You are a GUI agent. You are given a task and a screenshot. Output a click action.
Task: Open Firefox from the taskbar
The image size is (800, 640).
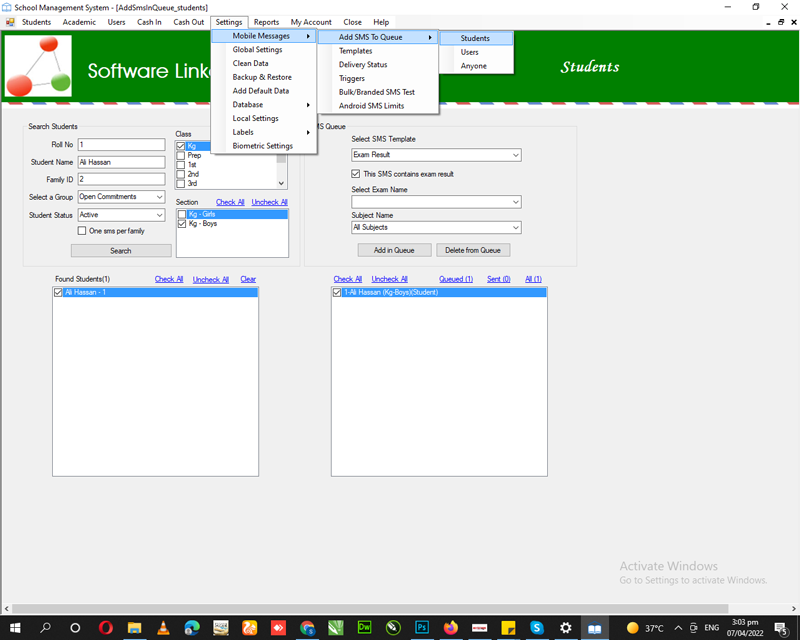[451, 628]
